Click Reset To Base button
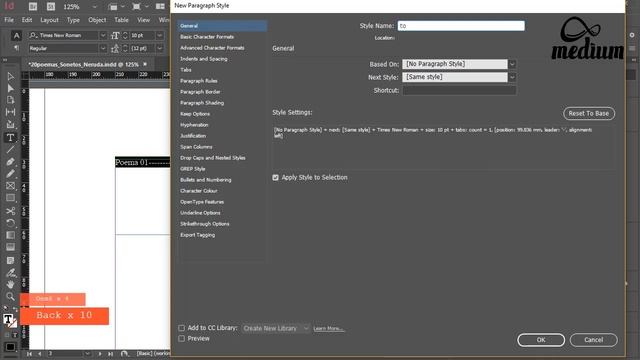Image resolution: width=640 pixels, height=360 pixels. pos(589,113)
